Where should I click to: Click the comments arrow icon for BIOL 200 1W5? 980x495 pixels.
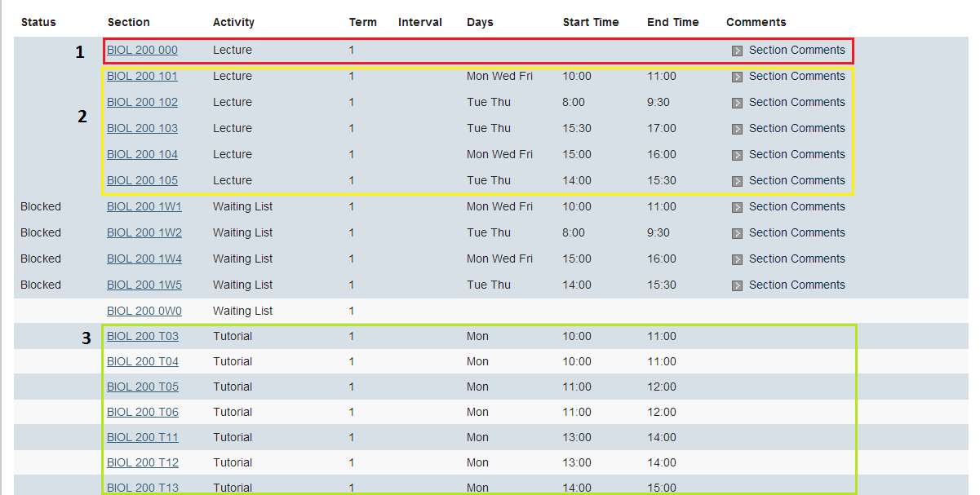tap(737, 285)
